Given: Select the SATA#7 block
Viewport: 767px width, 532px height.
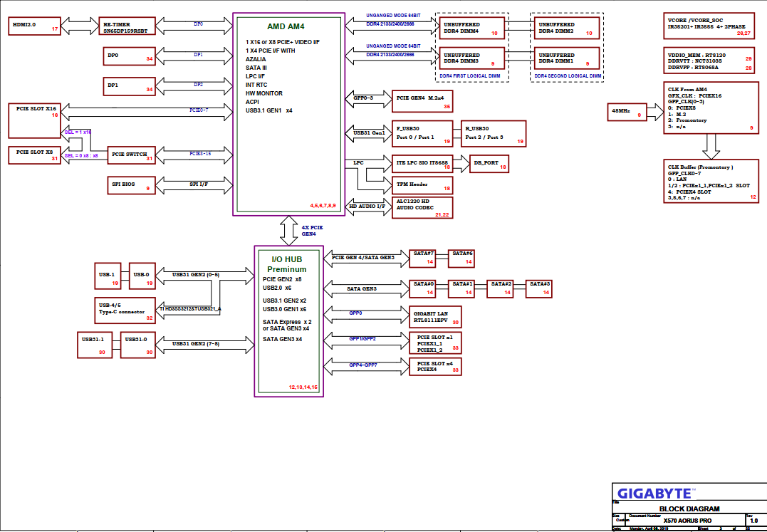Looking at the screenshot, I should tap(422, 259).
